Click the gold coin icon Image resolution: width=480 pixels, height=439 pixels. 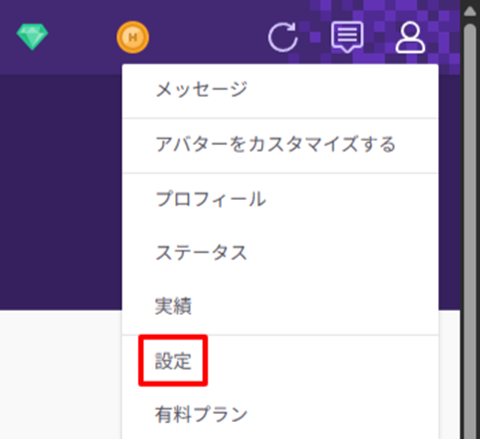click(x=133, y=37)
